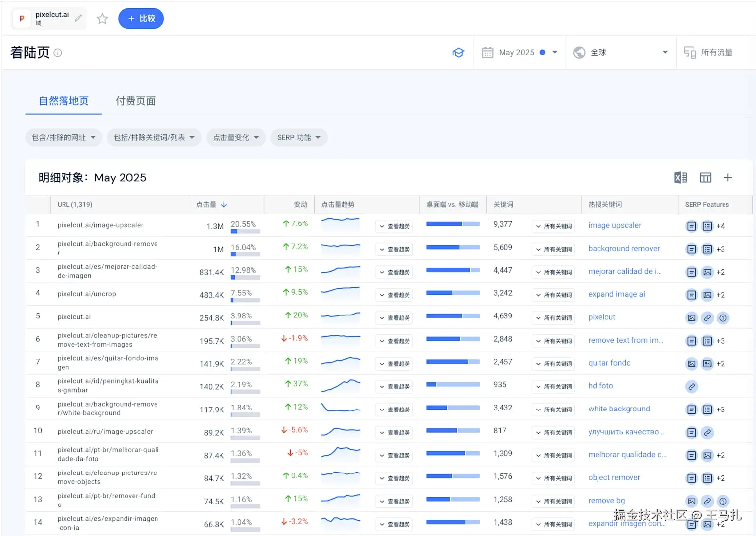This screenshot has height=536, width=756.
Task: Click the news SERP icon in quitar fondo row
Action: 707,364
